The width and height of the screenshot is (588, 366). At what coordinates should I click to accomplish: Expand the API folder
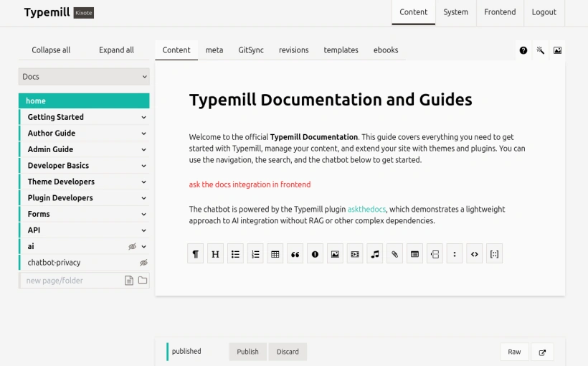pos(143,230)
